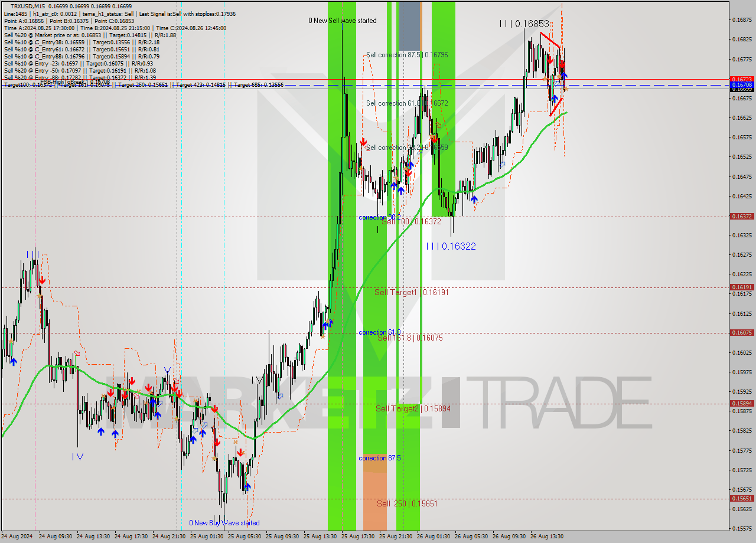Click the 'Sell %10 @ C_Entry88: 0.16796' line
This screenshot has height=543, width=756.
(82, 56)
